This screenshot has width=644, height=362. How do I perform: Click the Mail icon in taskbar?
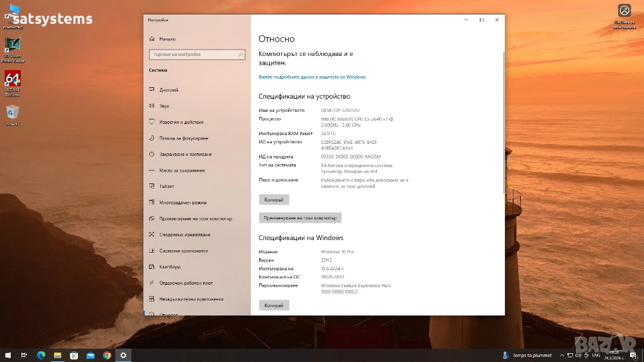click(91, 355)
